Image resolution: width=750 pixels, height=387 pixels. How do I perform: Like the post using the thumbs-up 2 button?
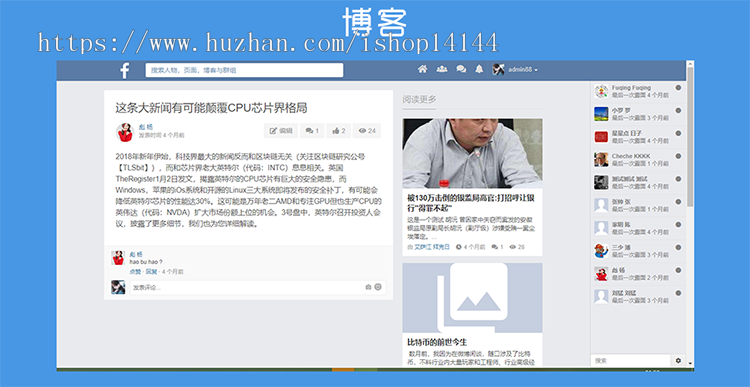[x=339, y=131]
